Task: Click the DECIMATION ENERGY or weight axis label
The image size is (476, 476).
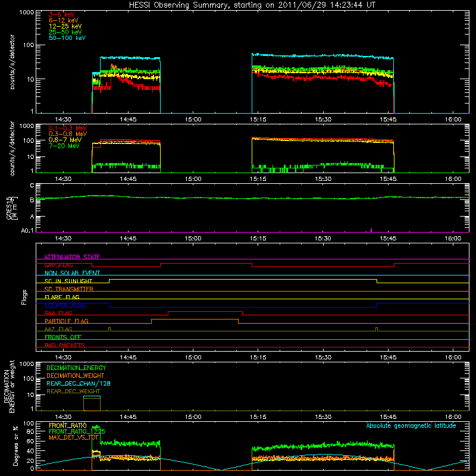Action: (x=9, y=386)
